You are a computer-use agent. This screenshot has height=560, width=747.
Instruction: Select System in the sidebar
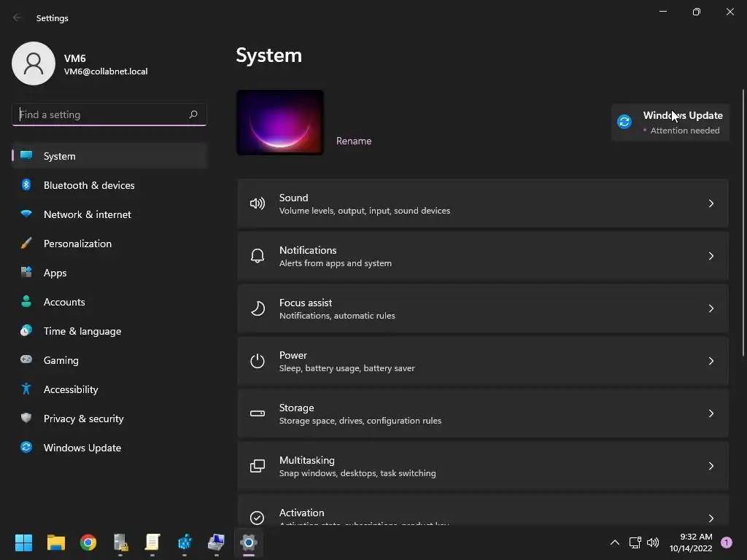point(109,156)
